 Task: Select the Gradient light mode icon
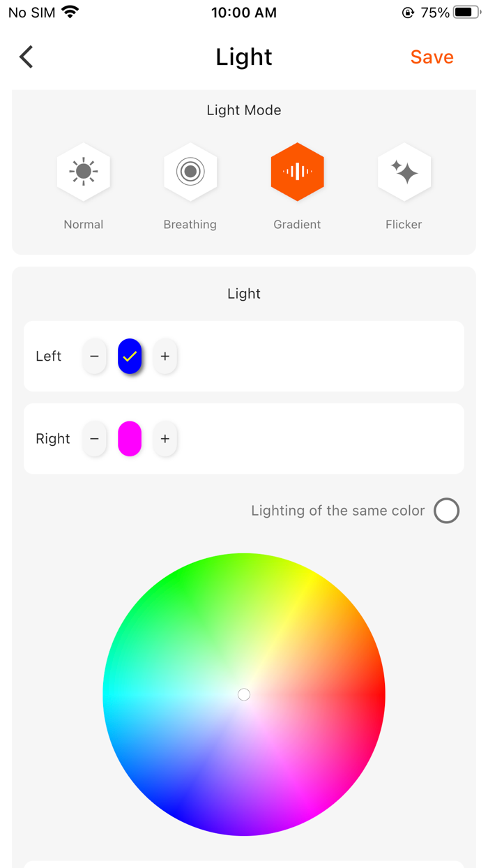pos(297,172)
